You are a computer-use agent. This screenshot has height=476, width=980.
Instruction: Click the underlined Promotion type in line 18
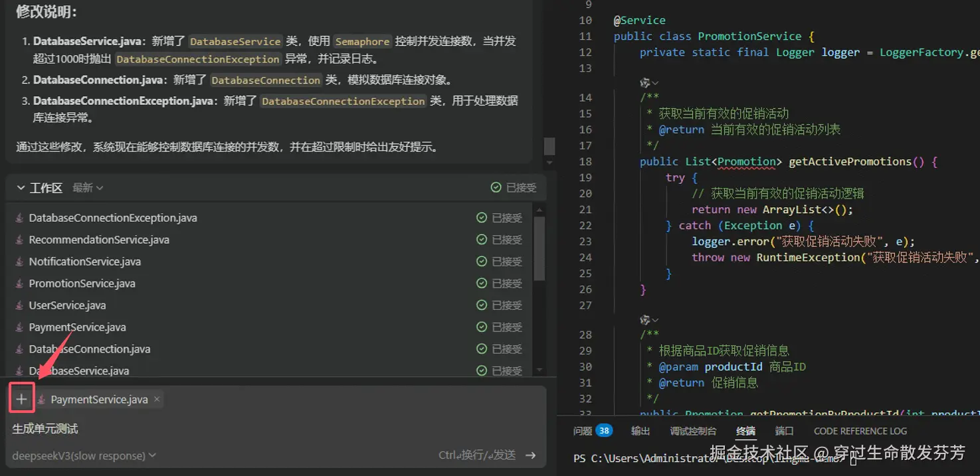(747, 161)
